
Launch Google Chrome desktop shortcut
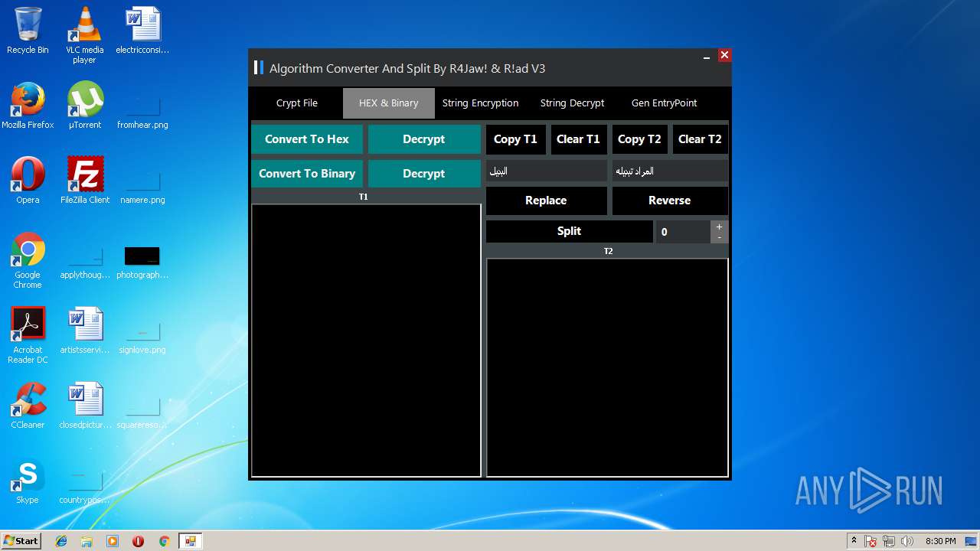coord(28,260)
